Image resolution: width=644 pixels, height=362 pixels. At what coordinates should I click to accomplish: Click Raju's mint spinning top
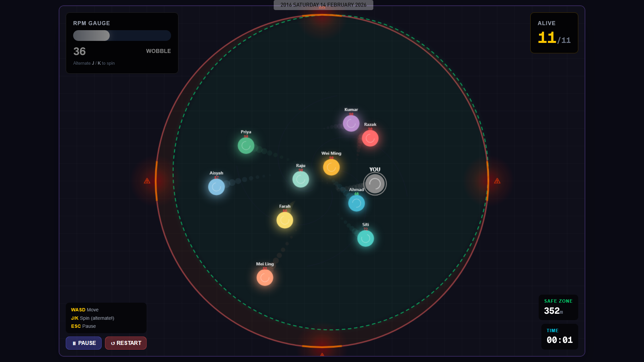coord(301,179)
